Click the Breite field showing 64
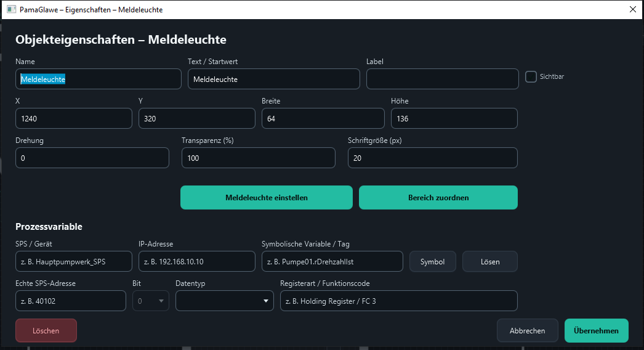Image resolution: width=644 pixels, height=350 pixels. click(x=323, y=118)
